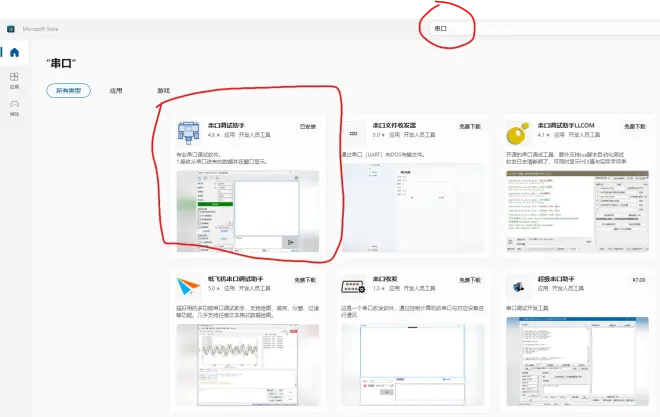Click 免费下载 on the 纸飞机串口调试助手 card

pos(305,280)
